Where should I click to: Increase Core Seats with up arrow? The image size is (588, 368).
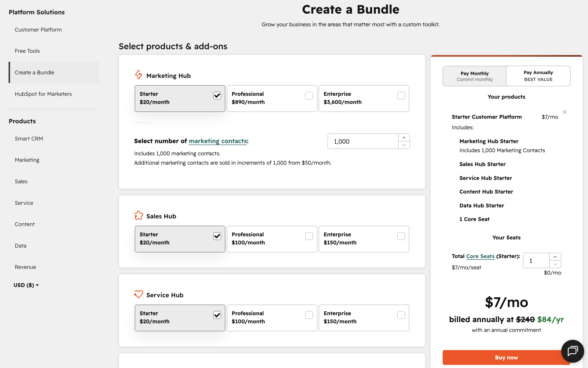[x=555, y=257]
